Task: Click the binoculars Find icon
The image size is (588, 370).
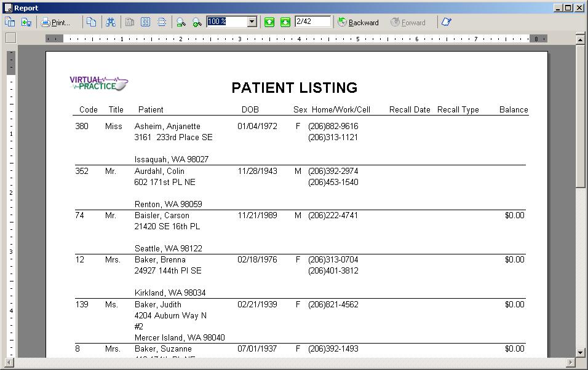Action: pyautogui.click(x=111, y=22)
